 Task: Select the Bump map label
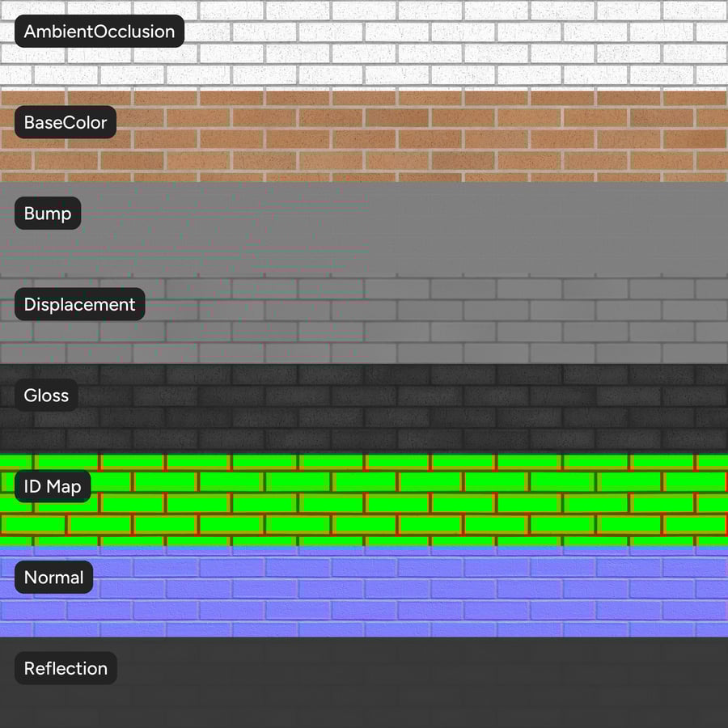click(47, 213)
